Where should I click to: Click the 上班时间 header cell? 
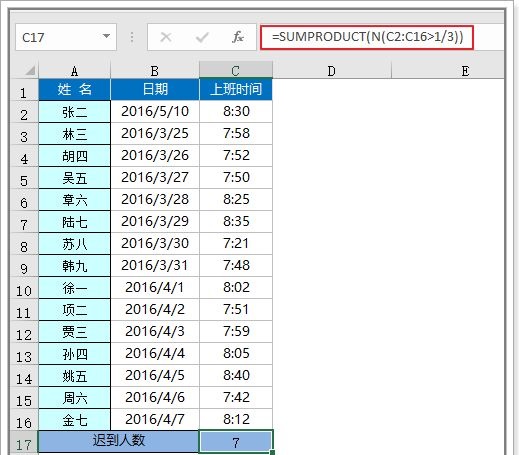tap(236, 89)
